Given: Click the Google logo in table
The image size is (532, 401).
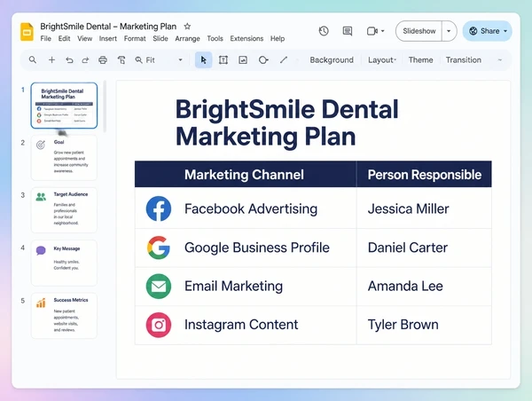Looking at the screenshot, I should [x=159, y=248].
